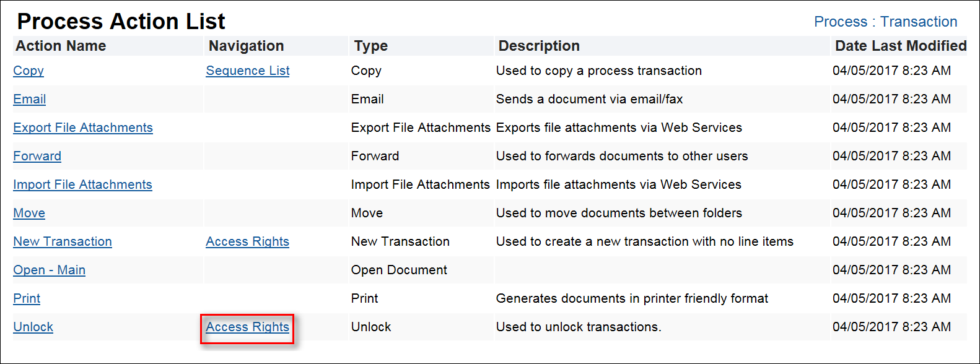Click the Date Last Modified column header

click(x=900, y=46)
